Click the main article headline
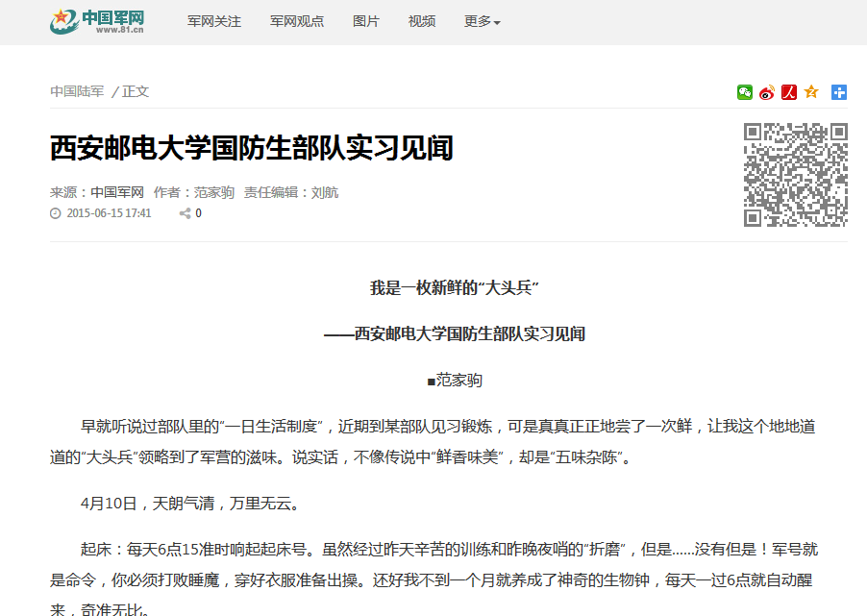Screen dimensions: 867x616 (x=251, y=148)
